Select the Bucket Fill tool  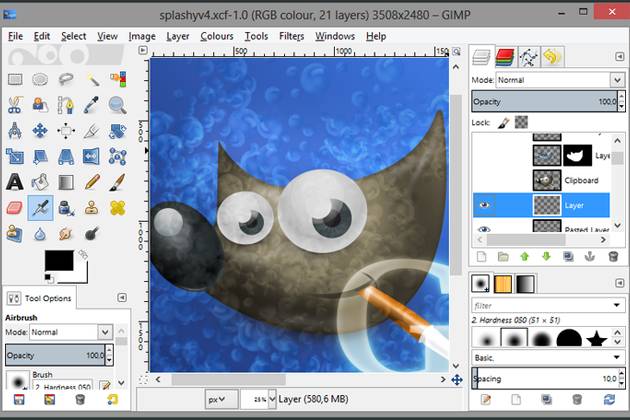click(40, 182)
